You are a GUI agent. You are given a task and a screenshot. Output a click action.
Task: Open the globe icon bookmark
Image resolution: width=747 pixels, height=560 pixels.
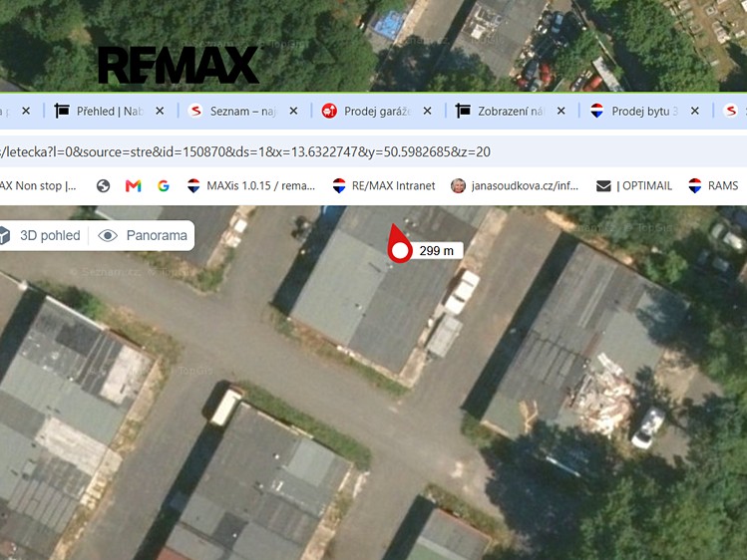[103, 185]
